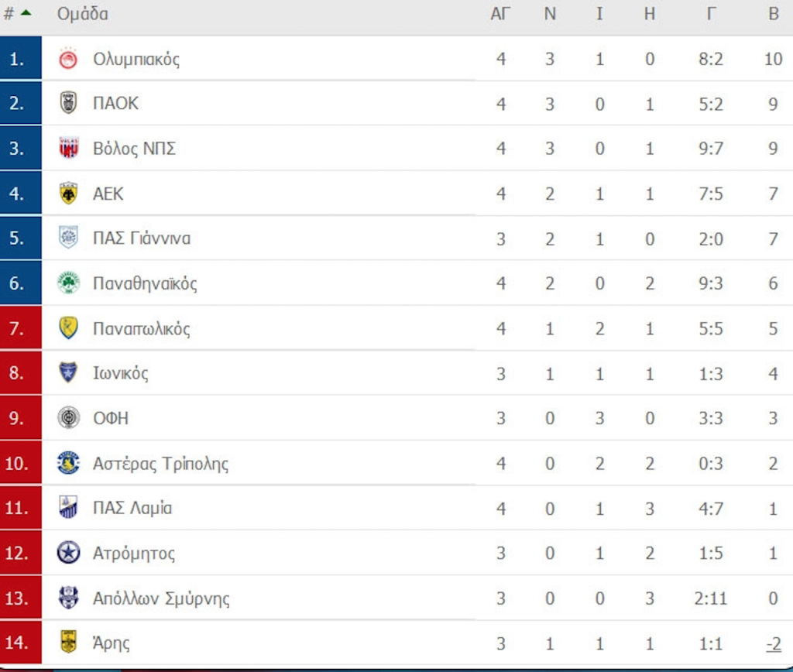793x672 pixels.
Task: Click the blue rank 1 position badge
Action: click(x=20, y=59)
